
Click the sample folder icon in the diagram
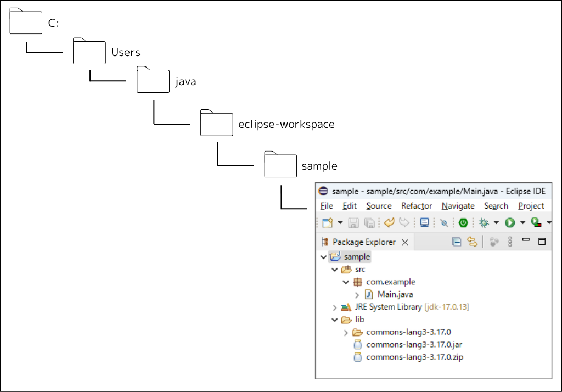[280, 164]
